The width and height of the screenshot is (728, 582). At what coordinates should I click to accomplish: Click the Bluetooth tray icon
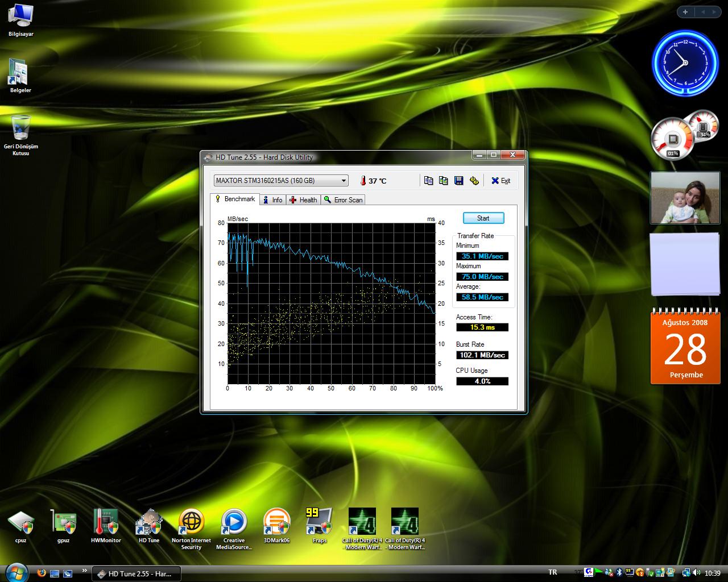click(619, 573)
